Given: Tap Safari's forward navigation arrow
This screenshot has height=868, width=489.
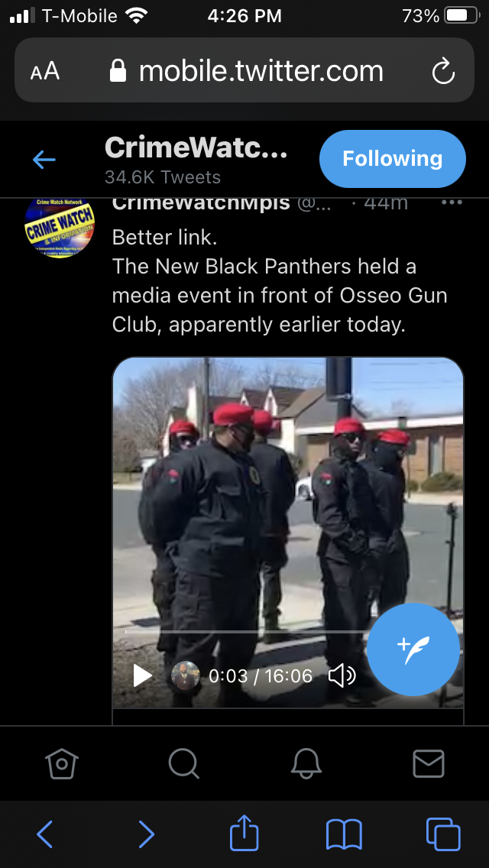Looking at the screenshot, I should pos(146,834).
